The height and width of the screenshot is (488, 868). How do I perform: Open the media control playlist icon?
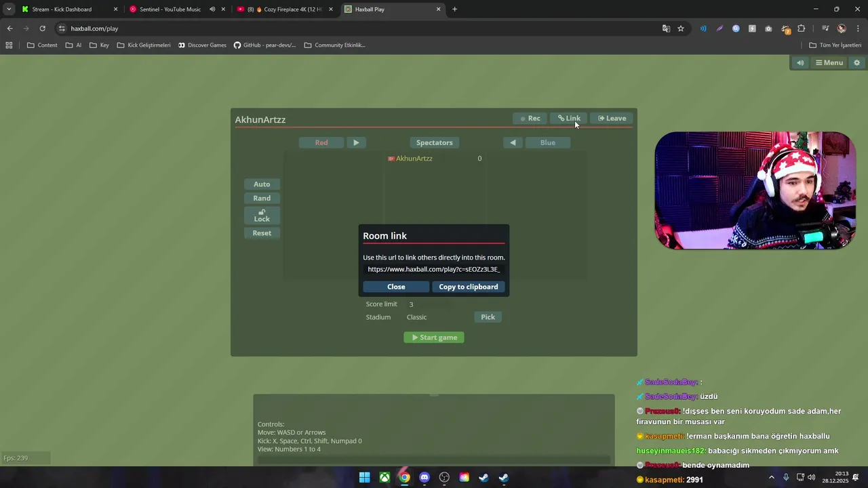825,28
